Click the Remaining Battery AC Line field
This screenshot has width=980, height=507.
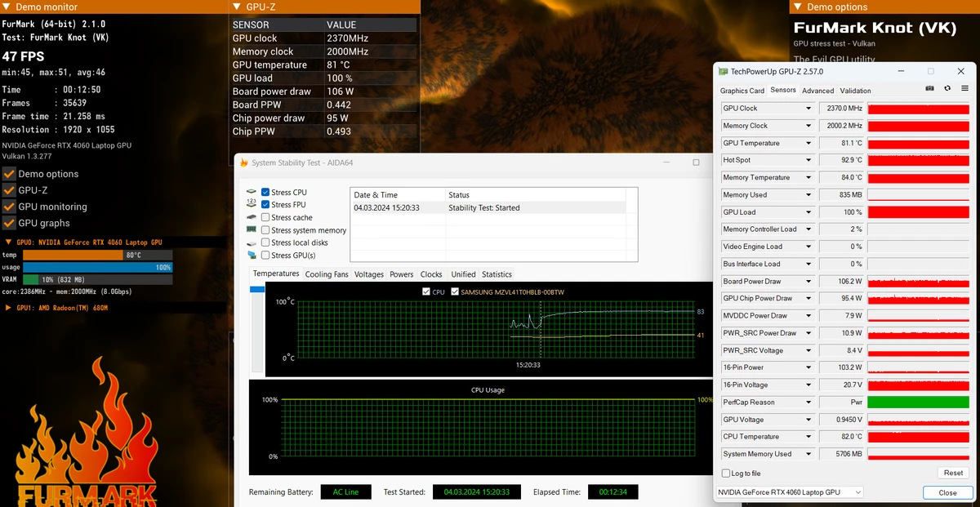[345, 491]
